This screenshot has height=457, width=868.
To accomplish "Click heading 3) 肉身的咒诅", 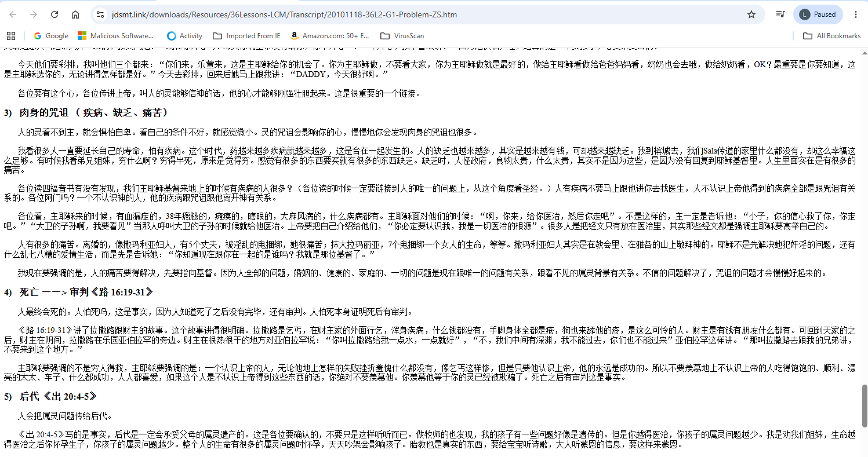I will pyautogui.click(x=86, y=112).
